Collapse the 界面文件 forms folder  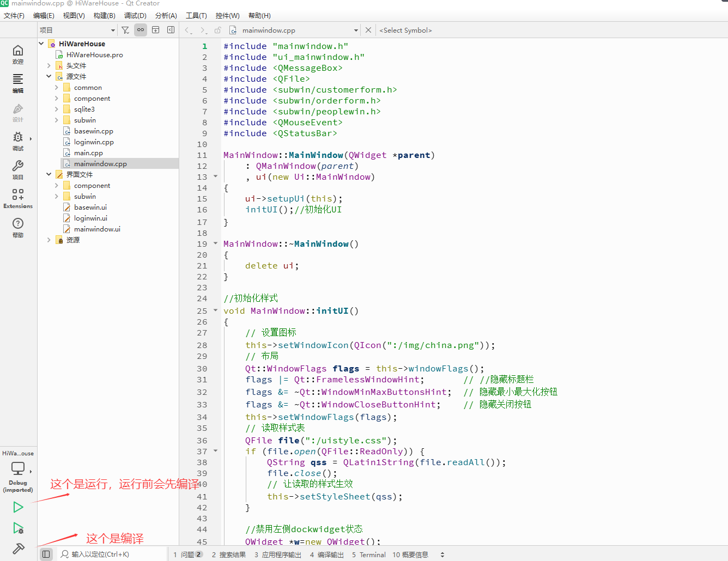pos(49,174)
